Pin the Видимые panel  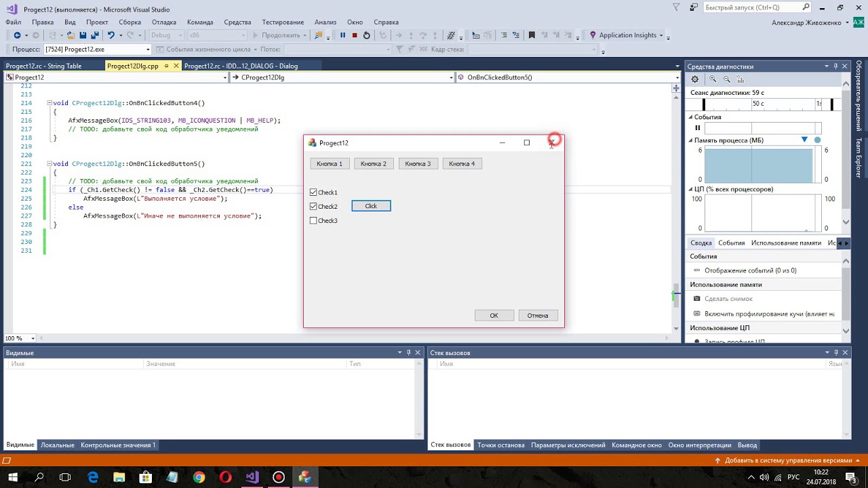[409, 352]
